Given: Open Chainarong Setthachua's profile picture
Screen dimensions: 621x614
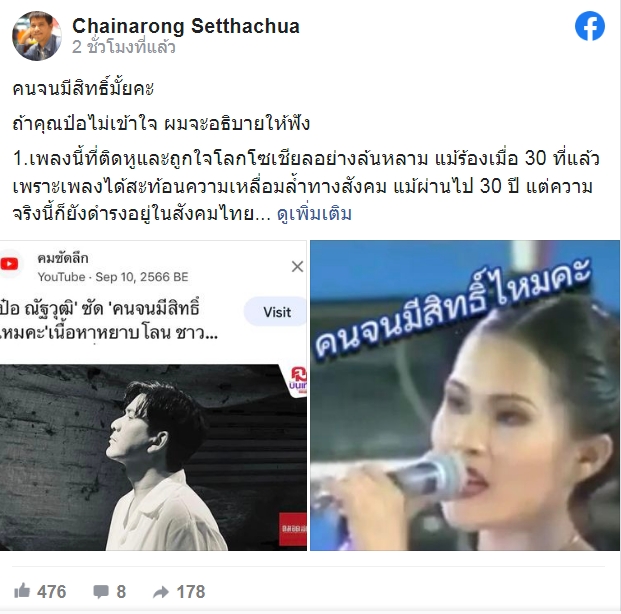Looking at the screenshot, I should [37, 36].
